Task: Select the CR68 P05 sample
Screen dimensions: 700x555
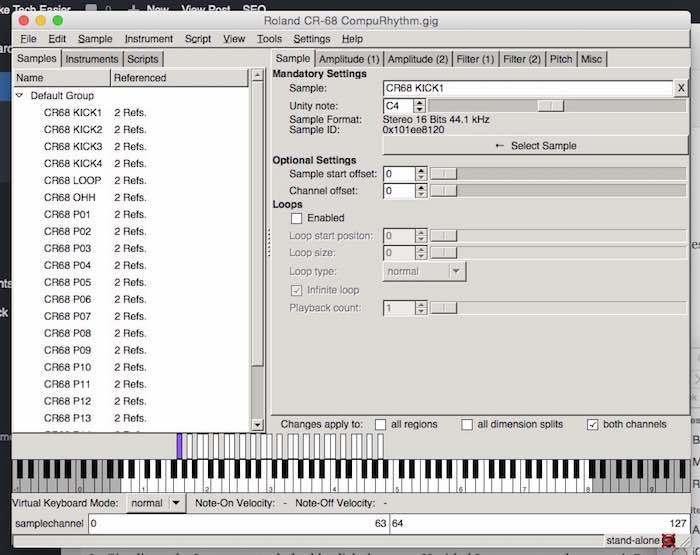Action: pyautogui.click(x=67, y=282)
